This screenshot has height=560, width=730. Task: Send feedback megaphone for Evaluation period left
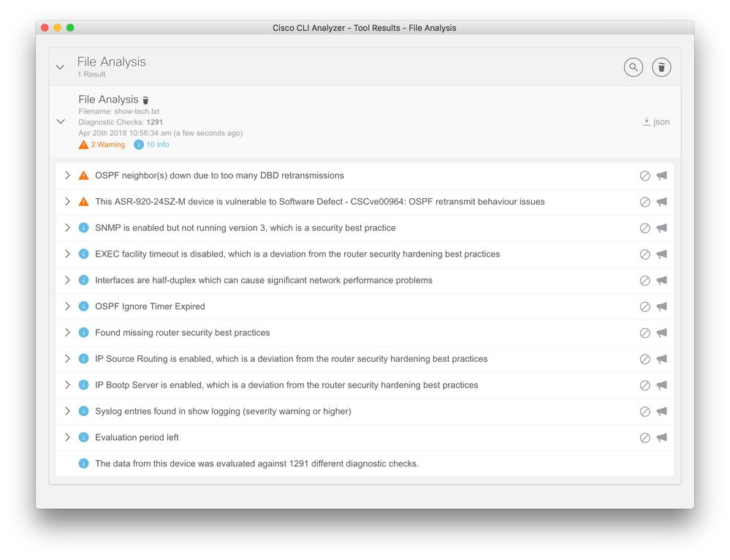[x=661, y=437]
